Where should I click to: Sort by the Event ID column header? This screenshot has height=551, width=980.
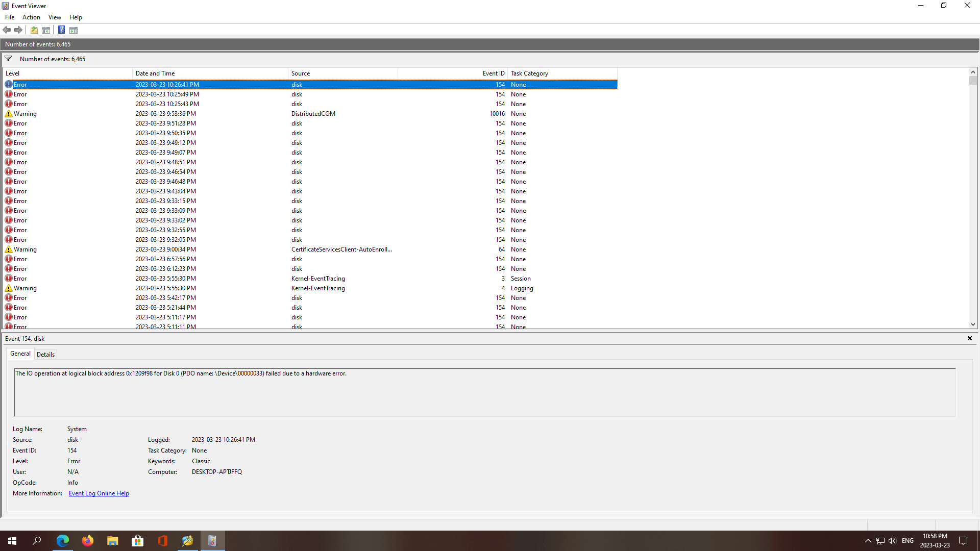point(453,73)
